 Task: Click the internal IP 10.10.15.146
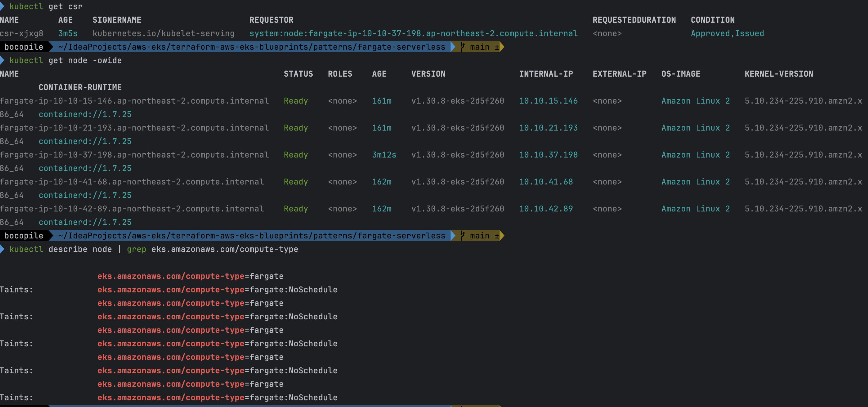coord(548,101)
